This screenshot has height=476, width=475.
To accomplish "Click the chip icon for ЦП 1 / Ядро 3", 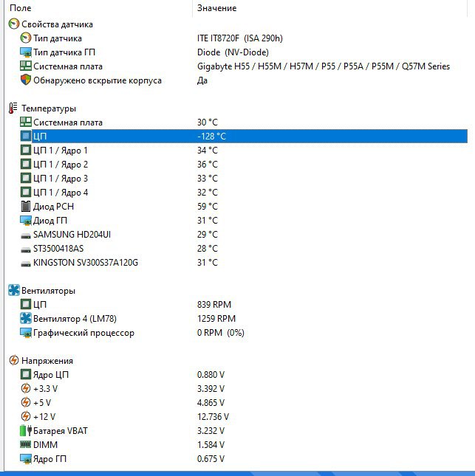I will 26,178.
